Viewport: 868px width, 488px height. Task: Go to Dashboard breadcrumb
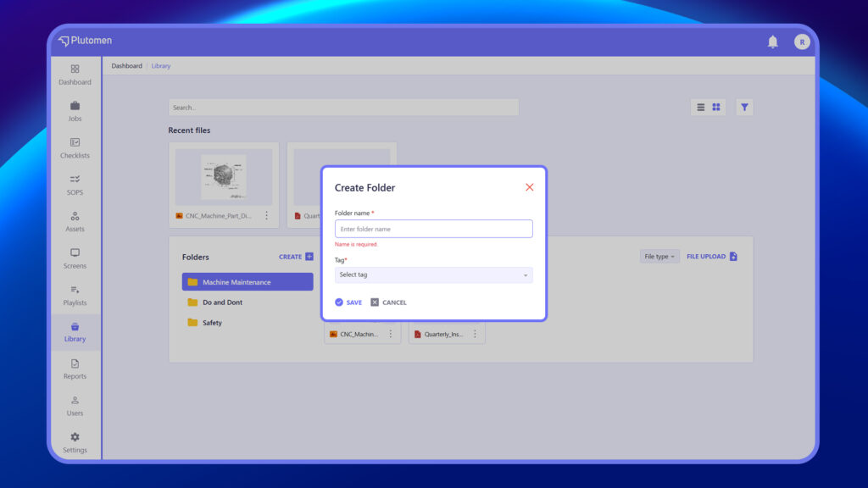[x=127, y=66]
